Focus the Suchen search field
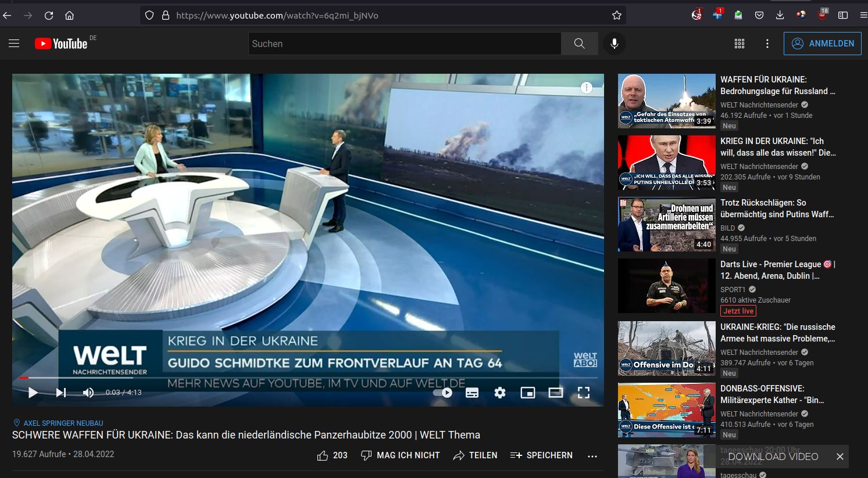868x478 pixels. (405, 44)
